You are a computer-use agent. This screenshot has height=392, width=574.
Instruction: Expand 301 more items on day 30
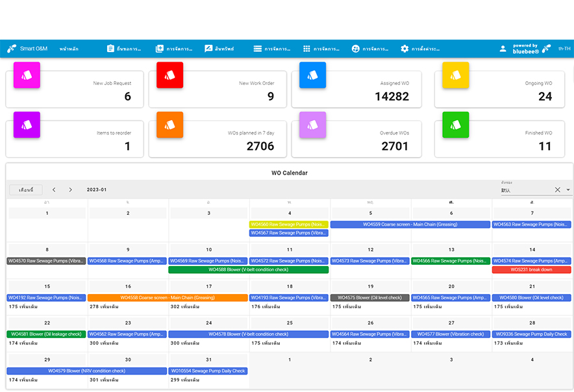coord(103,380)
